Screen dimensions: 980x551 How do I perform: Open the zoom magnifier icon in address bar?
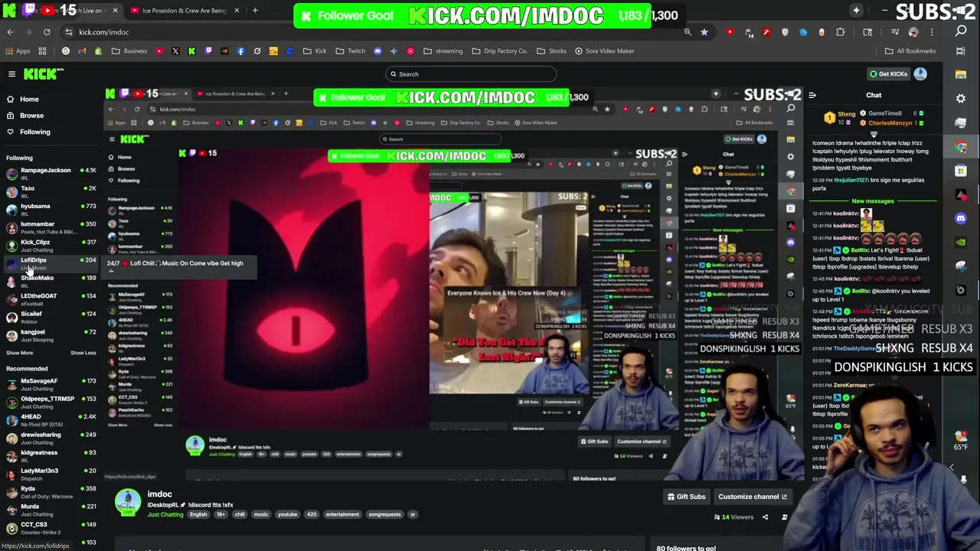[x=688, y=32]
